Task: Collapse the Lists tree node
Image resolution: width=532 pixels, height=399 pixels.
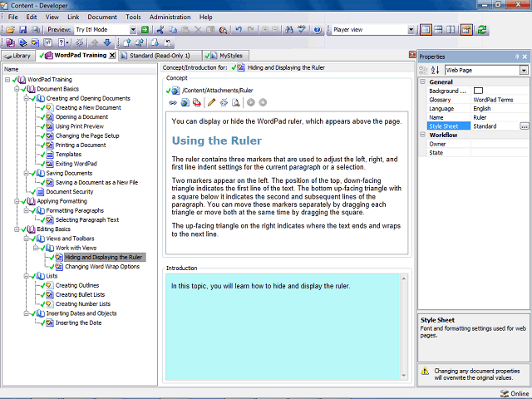Action: [x=26, y=276]
